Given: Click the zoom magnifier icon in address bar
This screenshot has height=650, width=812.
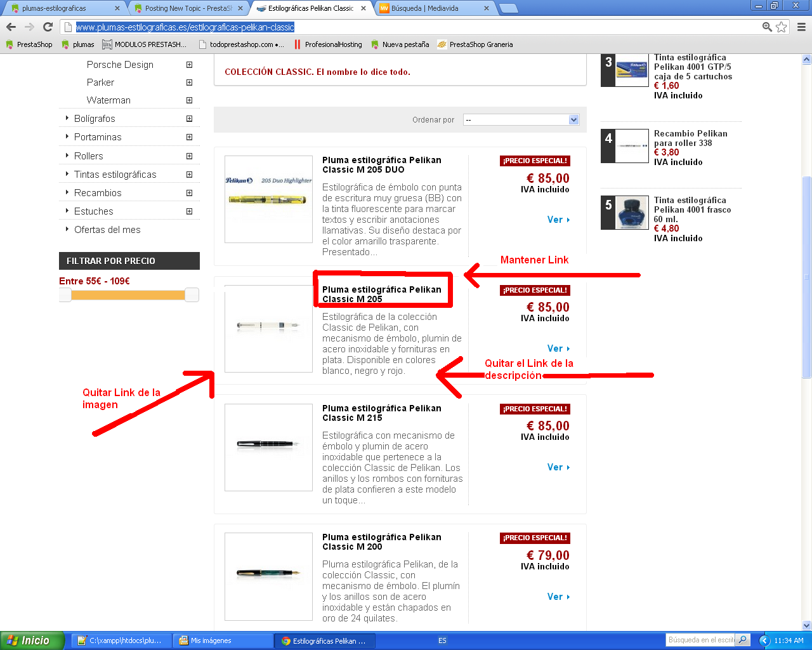Looking at the screenshot, I should 767,27.
